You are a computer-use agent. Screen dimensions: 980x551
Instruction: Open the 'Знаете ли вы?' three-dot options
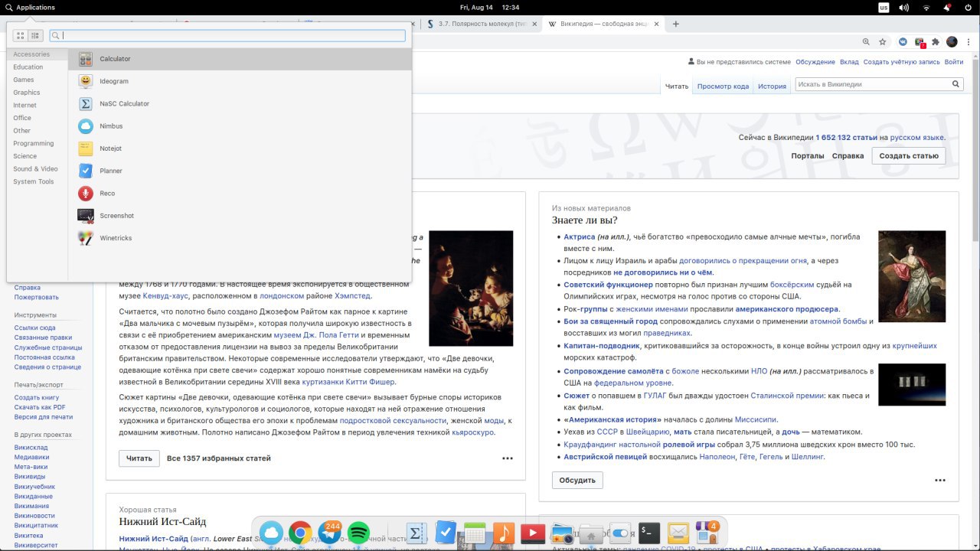[x=940, y=481]
